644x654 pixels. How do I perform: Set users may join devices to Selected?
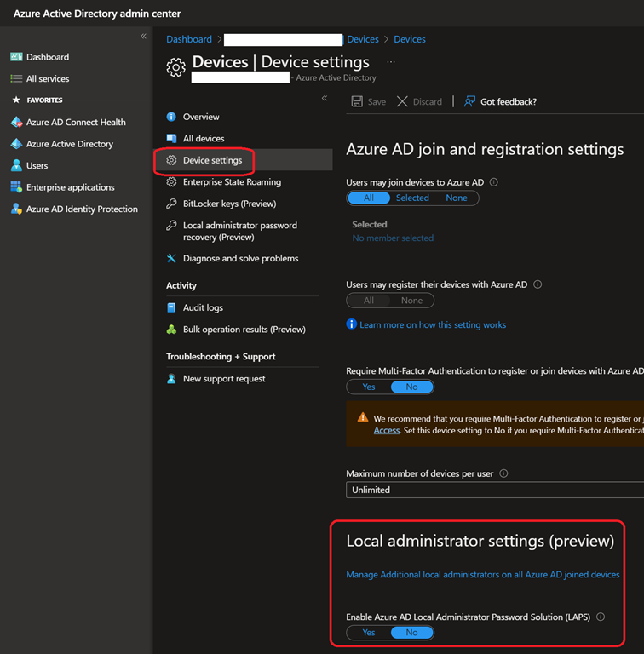(x=412, y=198)
